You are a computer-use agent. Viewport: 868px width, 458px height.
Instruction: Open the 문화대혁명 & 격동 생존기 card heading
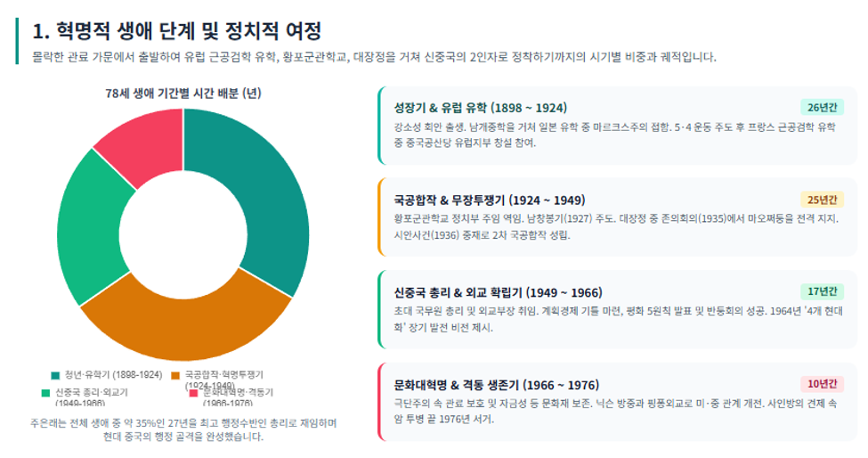[496, 385]
